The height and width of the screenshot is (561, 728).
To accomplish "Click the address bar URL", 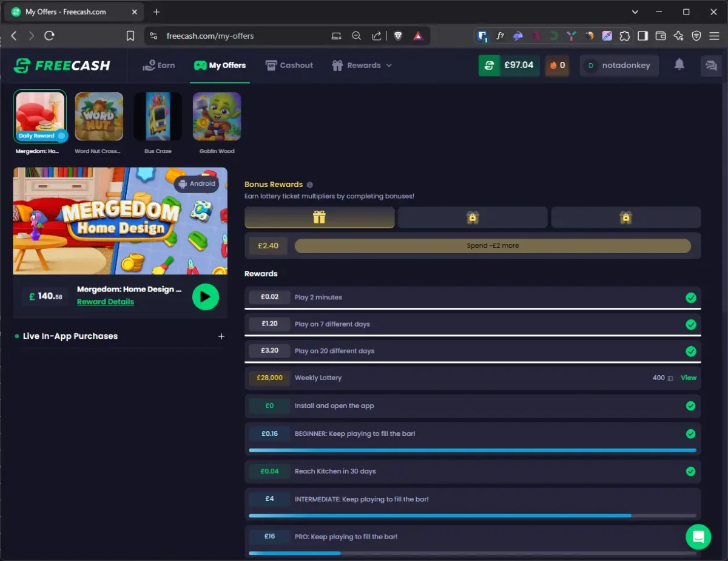I will coord(210,36).
